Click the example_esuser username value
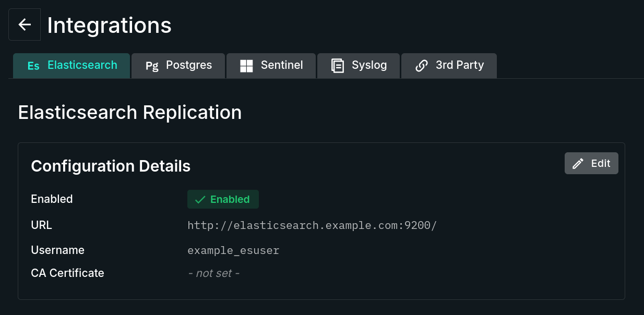Image resolution: width=644 pixels, height=315 pixels. [233, 250]
